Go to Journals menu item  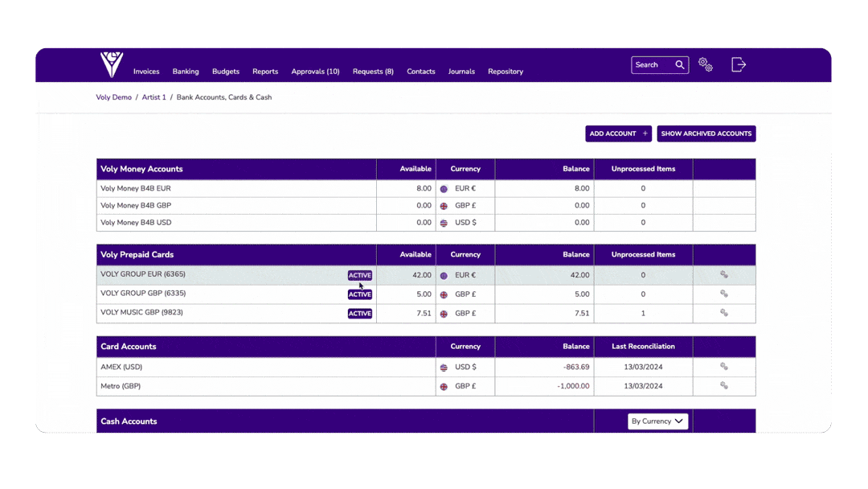point(461,72)
